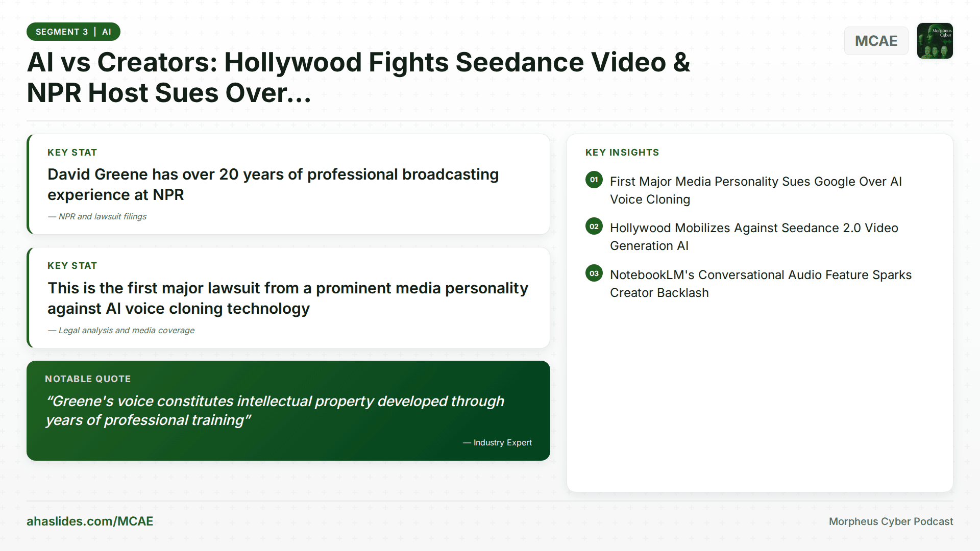This screenshot has width=980, height=551.
Task: Select the green AI tag inside segment badge
Action: click(x=107, y=31)
